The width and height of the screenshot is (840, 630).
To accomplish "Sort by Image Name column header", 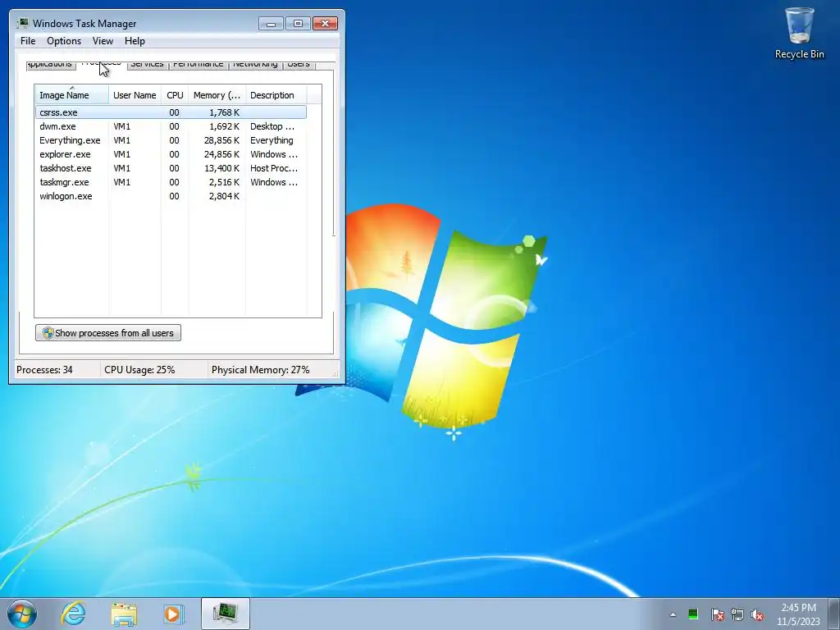I will [72, 95].
